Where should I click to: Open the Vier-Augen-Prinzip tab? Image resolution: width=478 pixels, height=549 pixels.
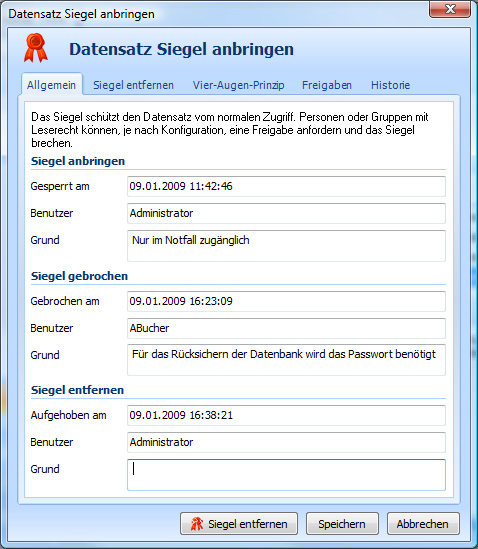coord(238,85)
